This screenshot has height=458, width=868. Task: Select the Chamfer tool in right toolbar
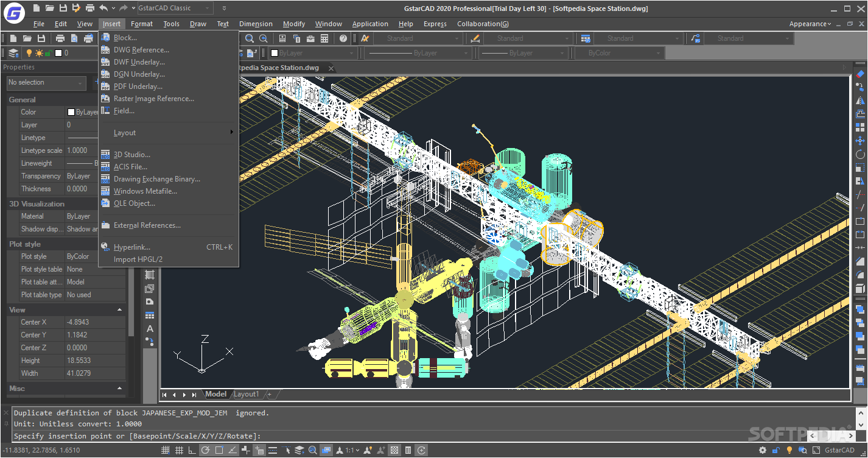coord(860,261)
